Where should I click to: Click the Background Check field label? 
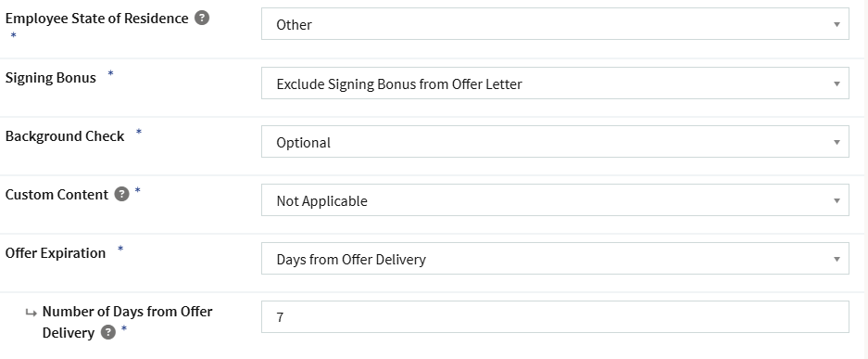[x=65, y=136]
